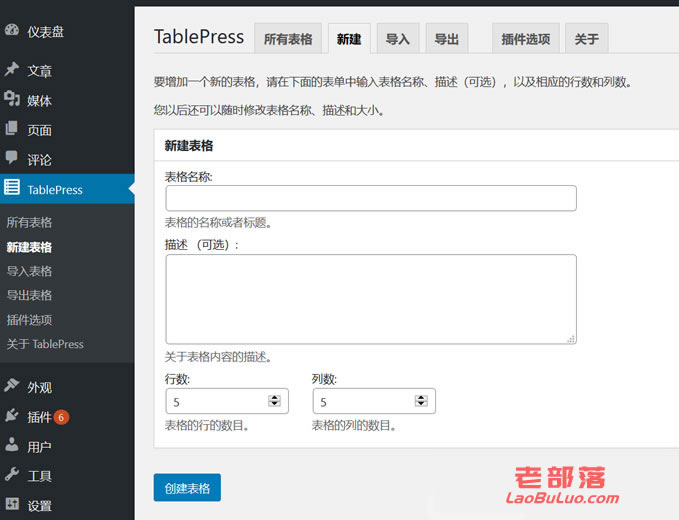Click the comment bubble icon beside 评论

(x=12, y=157)
